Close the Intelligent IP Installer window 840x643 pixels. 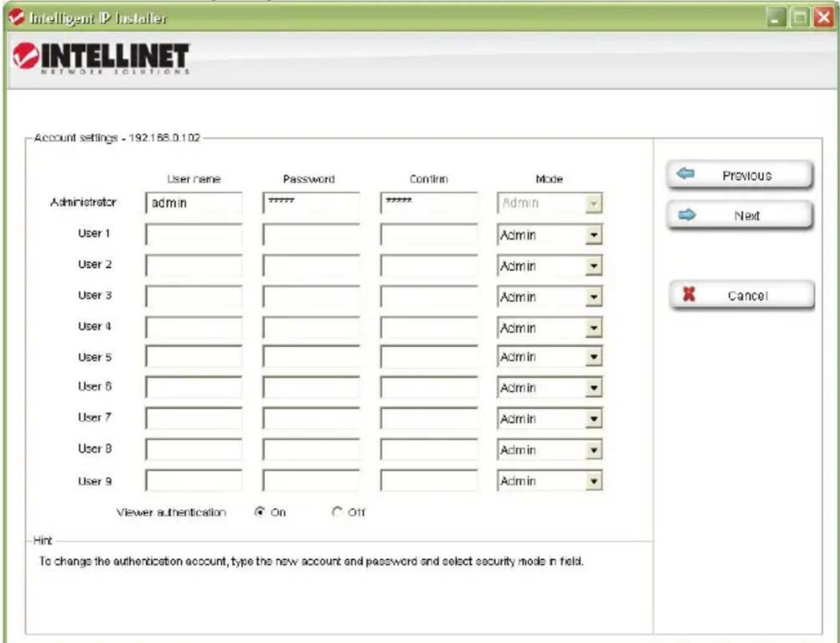(x=823, y=18)
